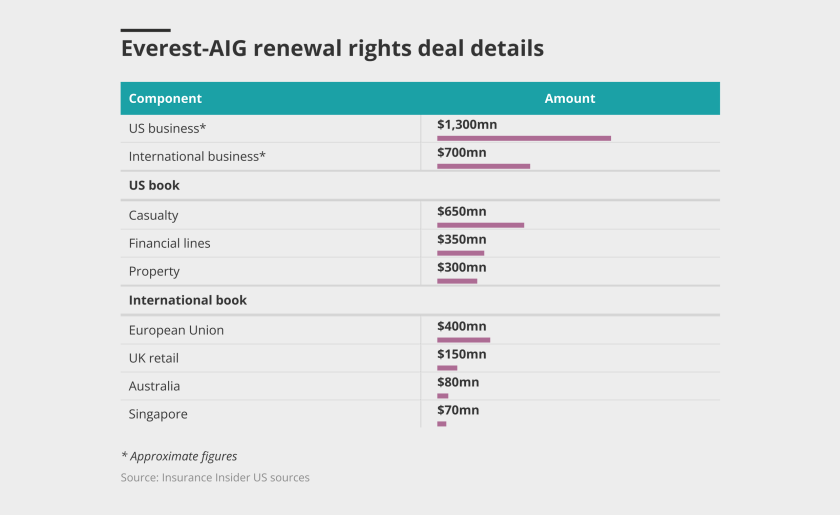The image size is (840, 515).
Task: Select the Property row label
Action: [154, 271]
